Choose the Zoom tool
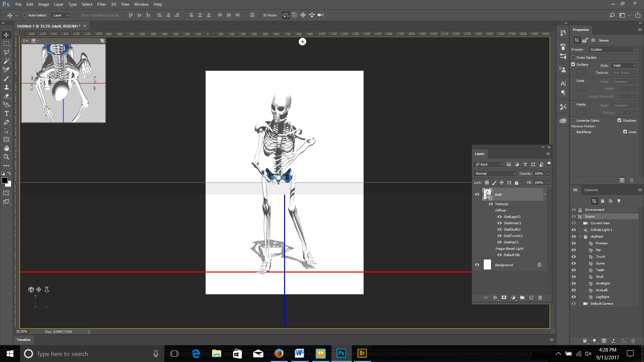The image size is (644, 362). tap(6, 157)
